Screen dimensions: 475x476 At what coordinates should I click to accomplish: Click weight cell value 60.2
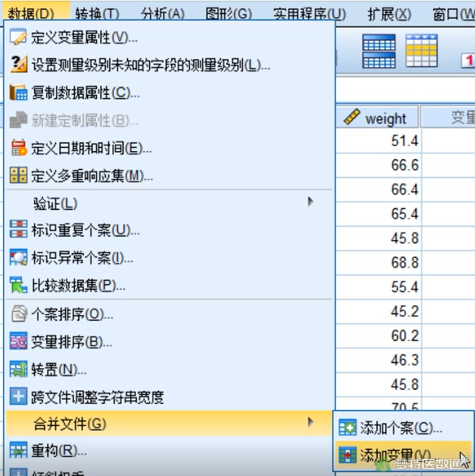[405, 336]
